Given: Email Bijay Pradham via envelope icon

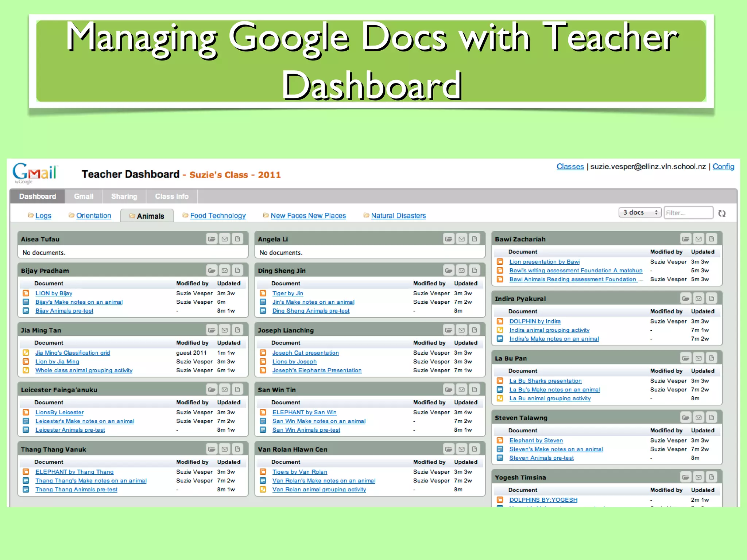Looking at the screenshot, I should [x=225, y=271].
